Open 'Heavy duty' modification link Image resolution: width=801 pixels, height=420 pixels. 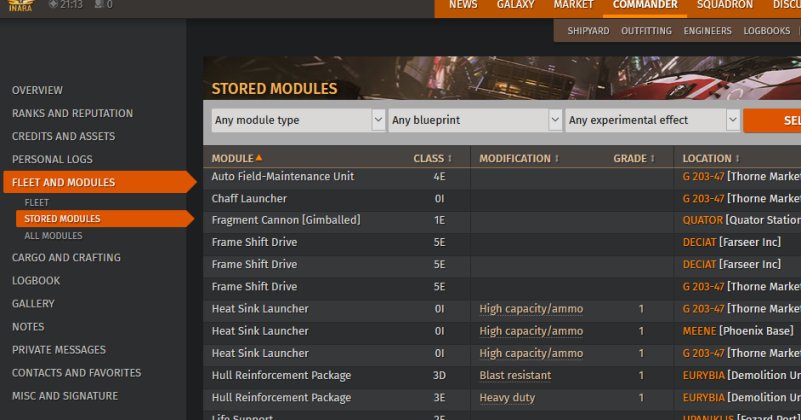click(x=507, y=398)
